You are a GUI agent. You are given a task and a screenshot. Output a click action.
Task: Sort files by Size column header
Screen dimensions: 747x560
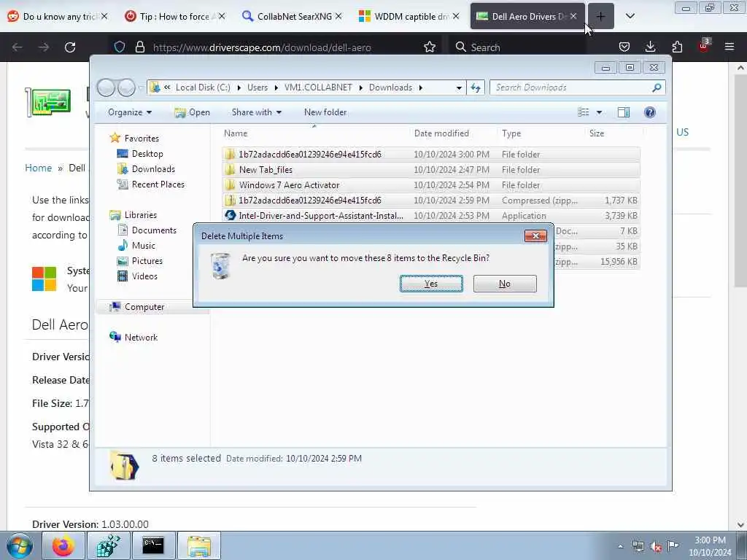[x=597, y=133]
